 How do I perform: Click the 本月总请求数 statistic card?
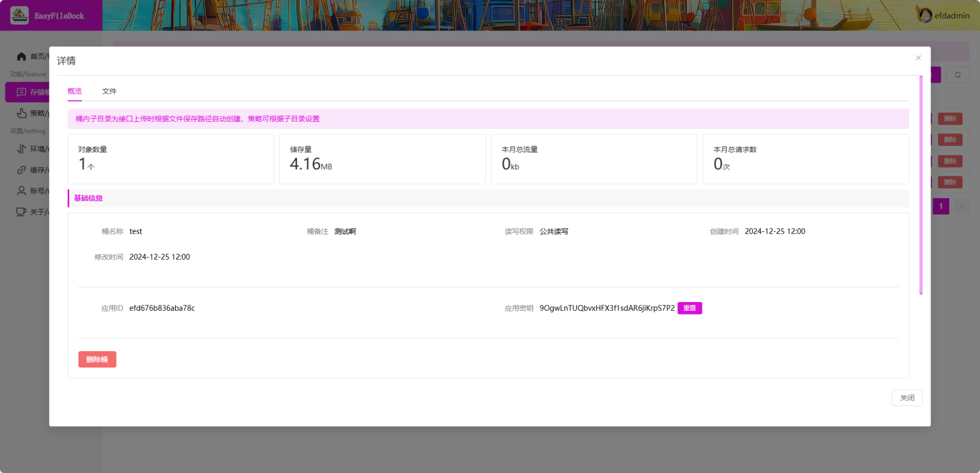pos(806,159)
